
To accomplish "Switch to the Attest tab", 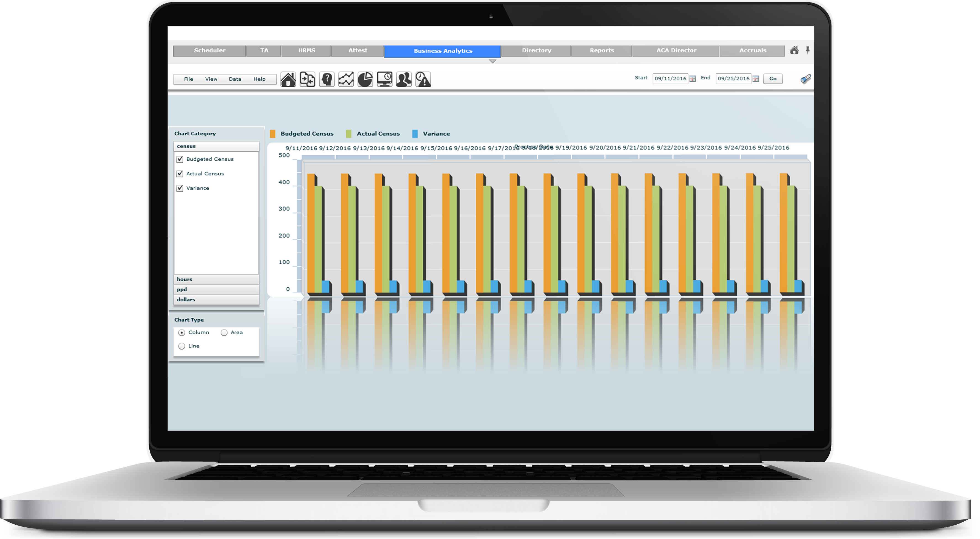I will pos(357,51).
